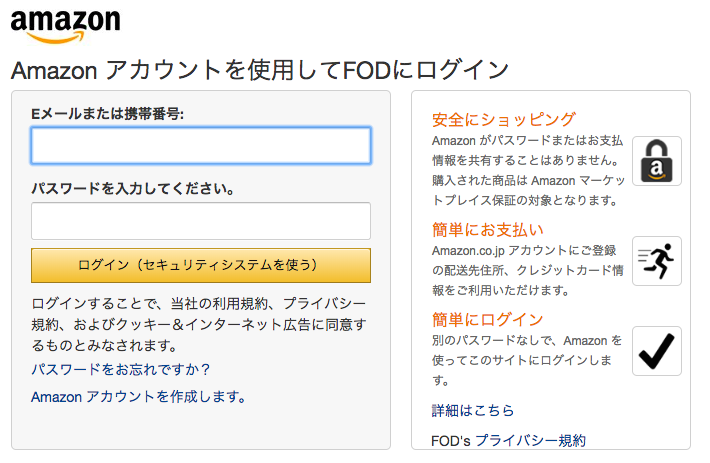Image resolution: width=710 pixels, height=463 pixels.
Task: Open the 詳細はこちら link
Action: tap(473, 410)
